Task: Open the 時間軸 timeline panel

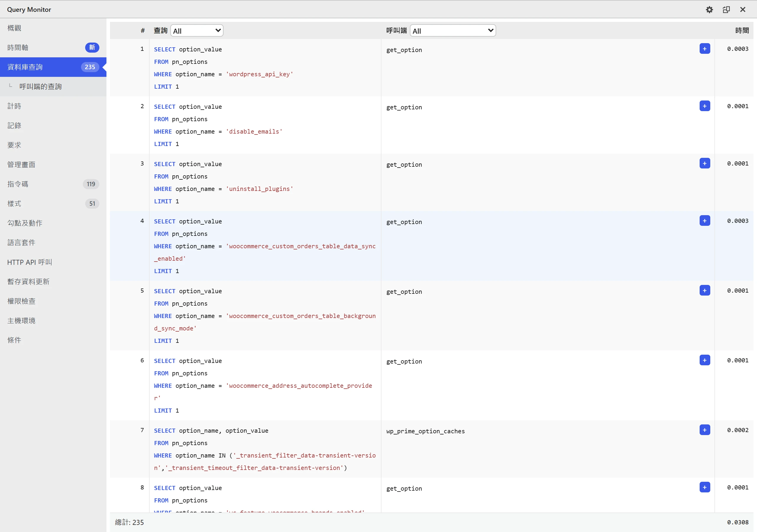Action: (53, 48)
